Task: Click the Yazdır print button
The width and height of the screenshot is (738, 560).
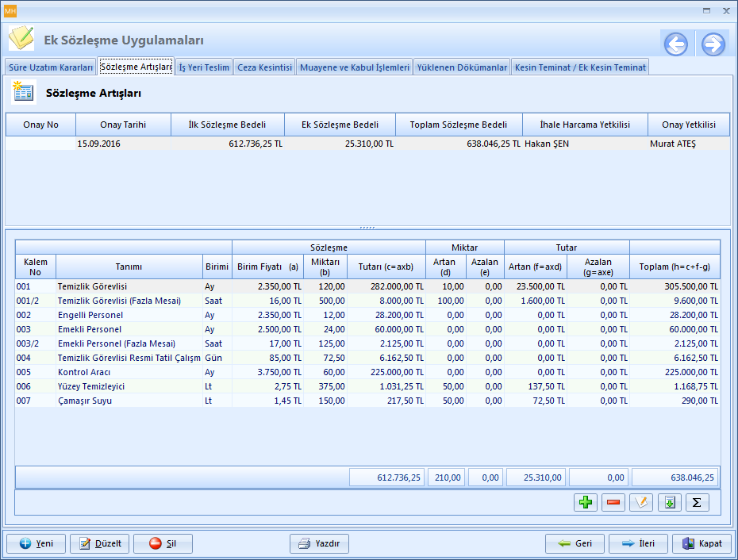Action: tap(319, 543)
